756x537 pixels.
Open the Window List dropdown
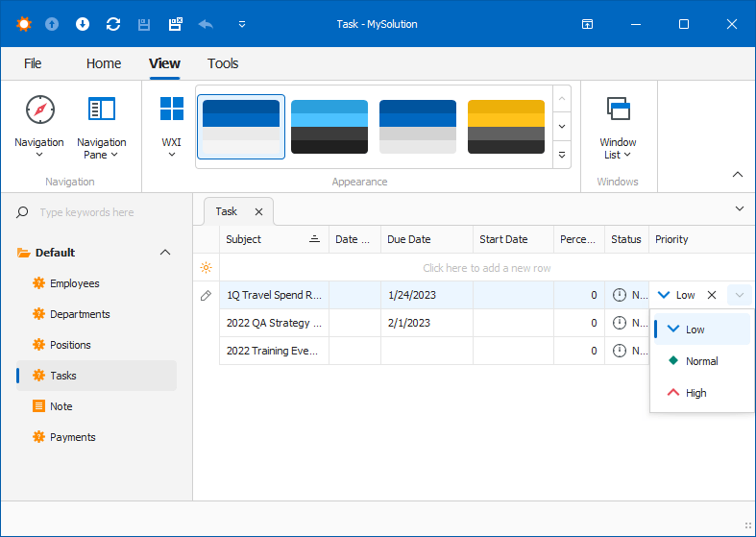(618, 127)
